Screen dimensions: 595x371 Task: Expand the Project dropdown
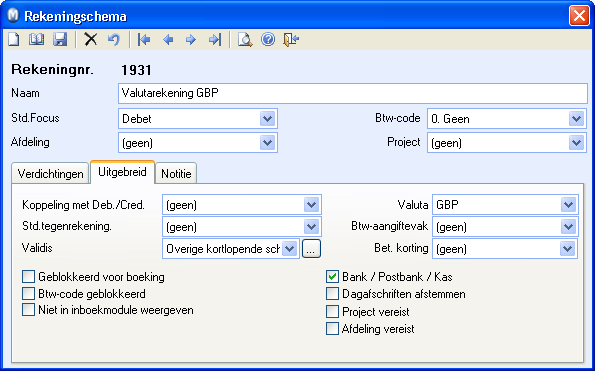pyautogui.click(x=576, y=143)
